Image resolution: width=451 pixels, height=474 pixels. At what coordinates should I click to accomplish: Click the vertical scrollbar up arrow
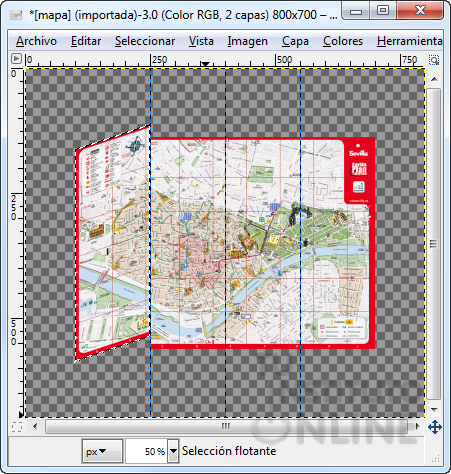(434, 79)
